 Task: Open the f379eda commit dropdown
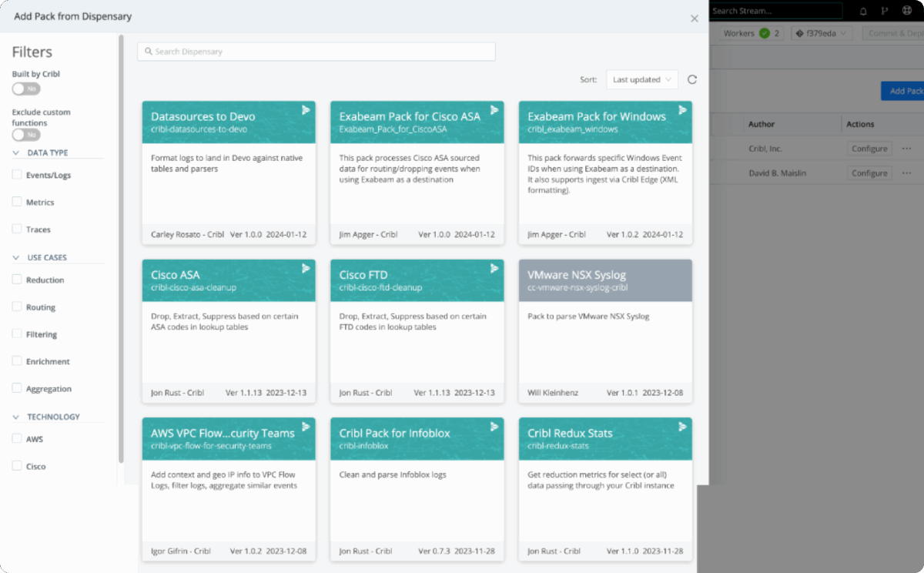(821, 33)
